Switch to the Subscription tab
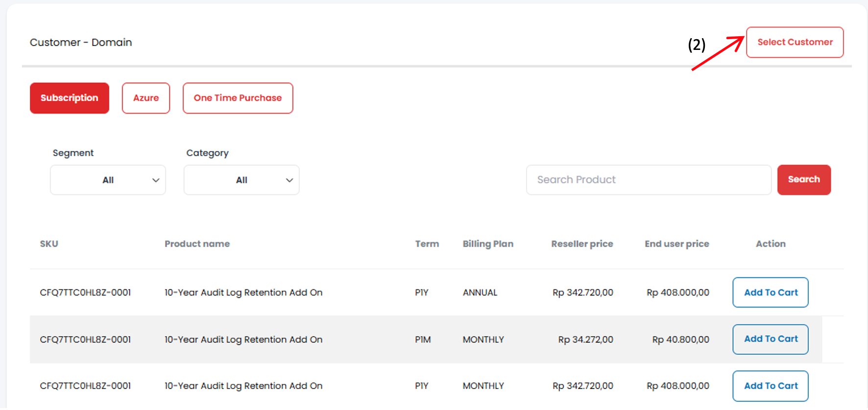The image size is (868, 410). pyautogui.click(x=70, y=98)
